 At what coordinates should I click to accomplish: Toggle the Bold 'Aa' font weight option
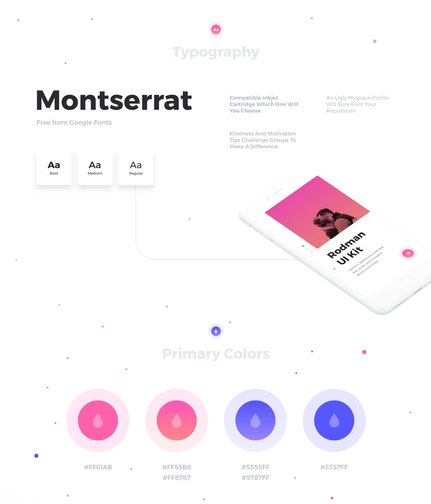click(54, 167)
